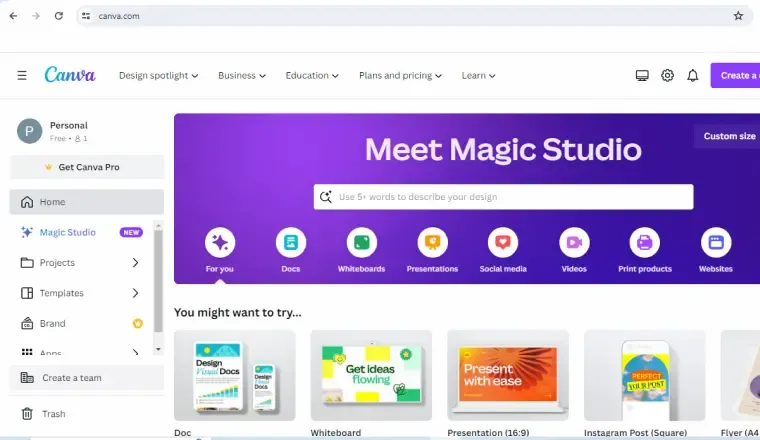The width and height of the screenshot is (760, 440).
Task: Open the Whiteboard Get ideas flowing thumbnail
Action: pyautogui.click(x=371, y=376)
